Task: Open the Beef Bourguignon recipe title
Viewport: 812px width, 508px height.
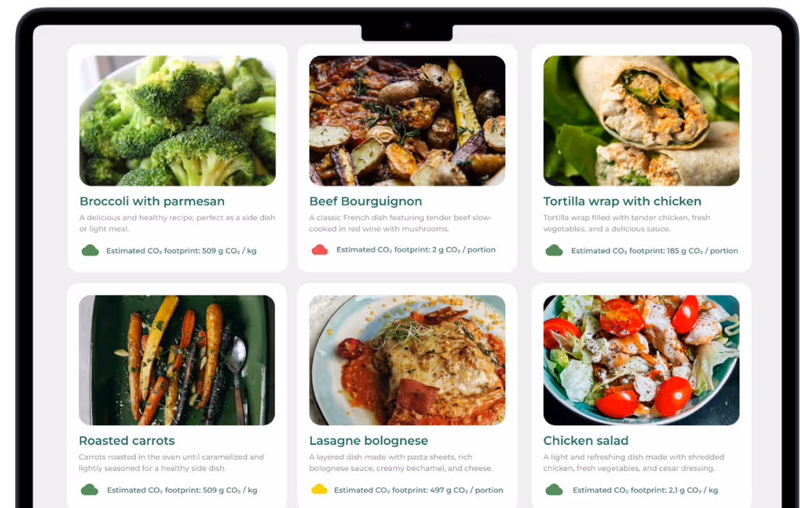Action: tap(365, 201)
